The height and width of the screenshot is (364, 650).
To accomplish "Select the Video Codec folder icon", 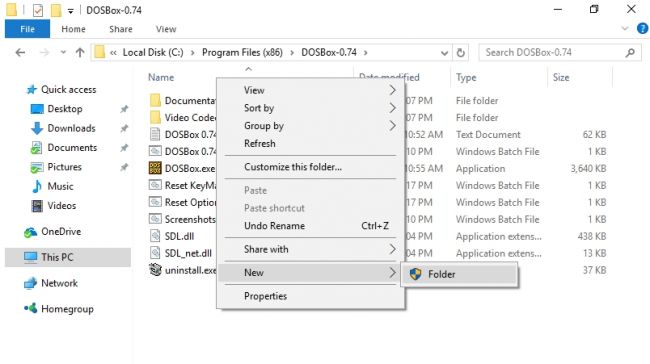I will pos(155,117).
